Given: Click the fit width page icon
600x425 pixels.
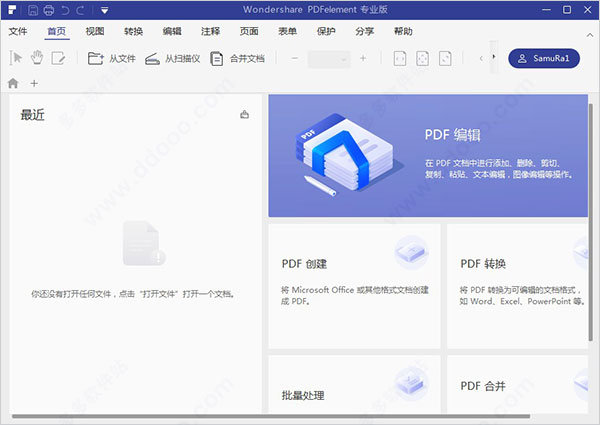Looking at the screenshot, I should 400,59.
